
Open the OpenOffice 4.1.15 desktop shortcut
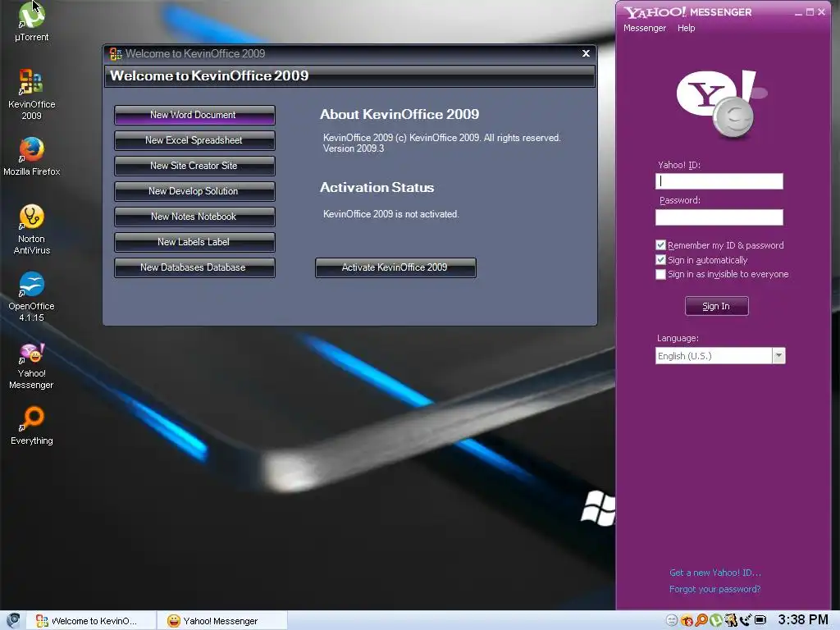pos(31,296)
